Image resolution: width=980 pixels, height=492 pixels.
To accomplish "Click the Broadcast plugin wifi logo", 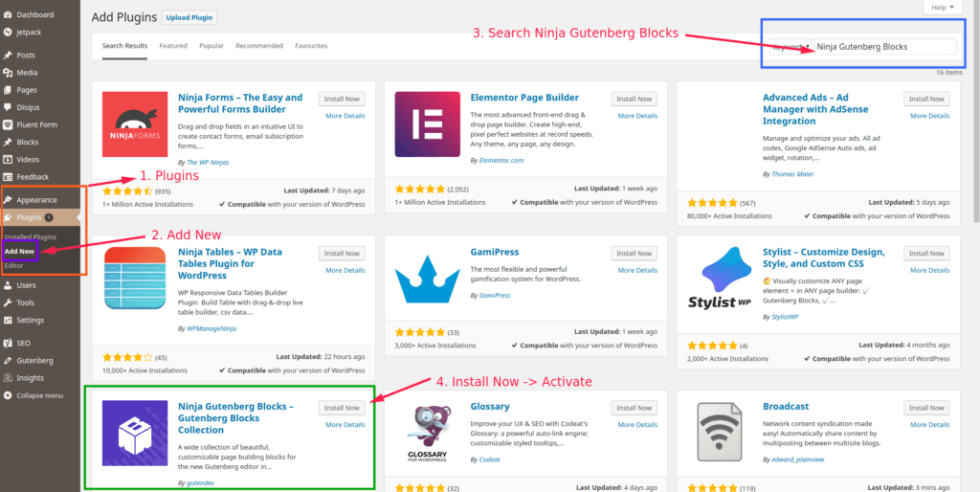I will point(720,434).
